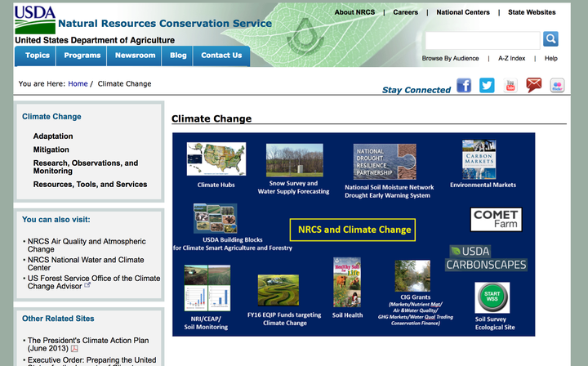The width and height of the screenshot is (588, 366).
Task: Click the Soil Health caption
Action: click(347, 315)
